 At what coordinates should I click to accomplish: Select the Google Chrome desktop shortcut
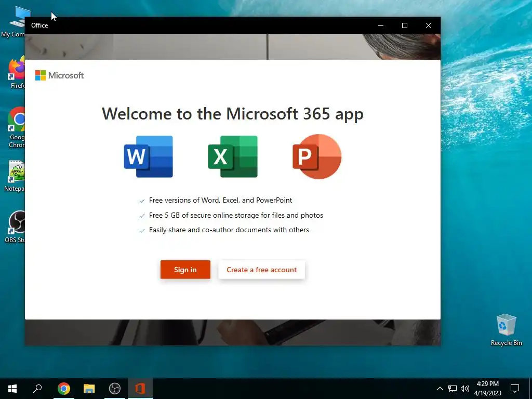tap(16, 128)
